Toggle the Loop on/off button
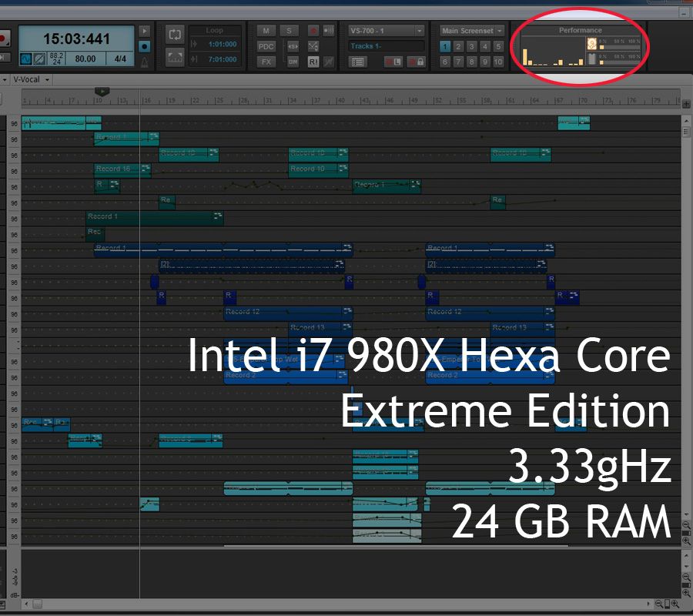The width and height of the screenshot is (693, 616). [x=174, y=35]
